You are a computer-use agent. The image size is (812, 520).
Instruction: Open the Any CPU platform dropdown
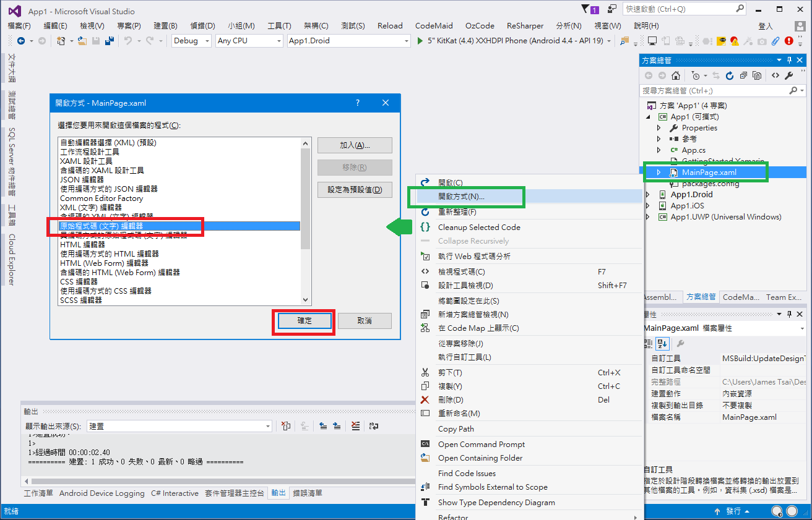tap(279, 41)
